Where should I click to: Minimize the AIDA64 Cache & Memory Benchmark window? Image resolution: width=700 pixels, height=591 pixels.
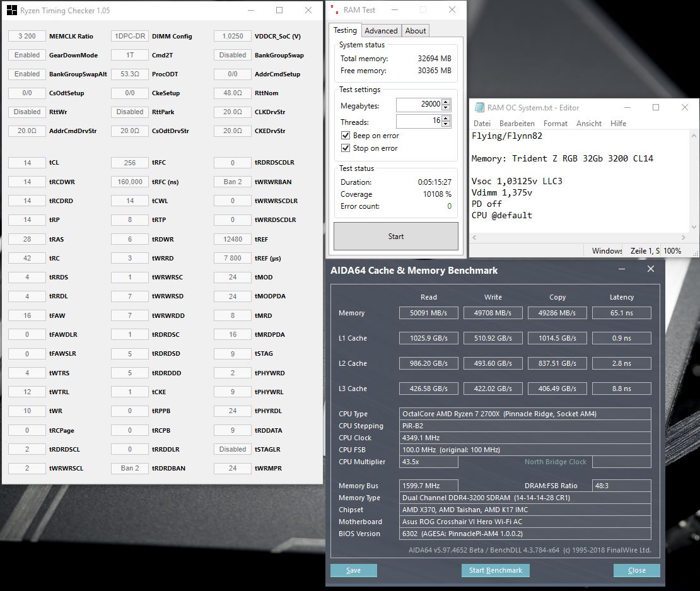coord(621,269)
